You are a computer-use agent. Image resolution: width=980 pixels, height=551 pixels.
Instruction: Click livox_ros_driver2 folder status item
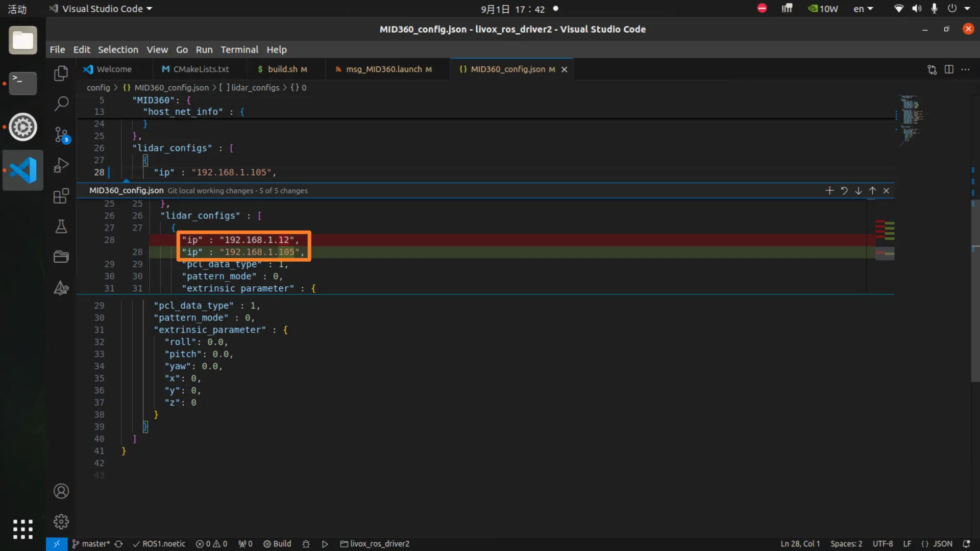pyautogui.click(x=375, y=544)
